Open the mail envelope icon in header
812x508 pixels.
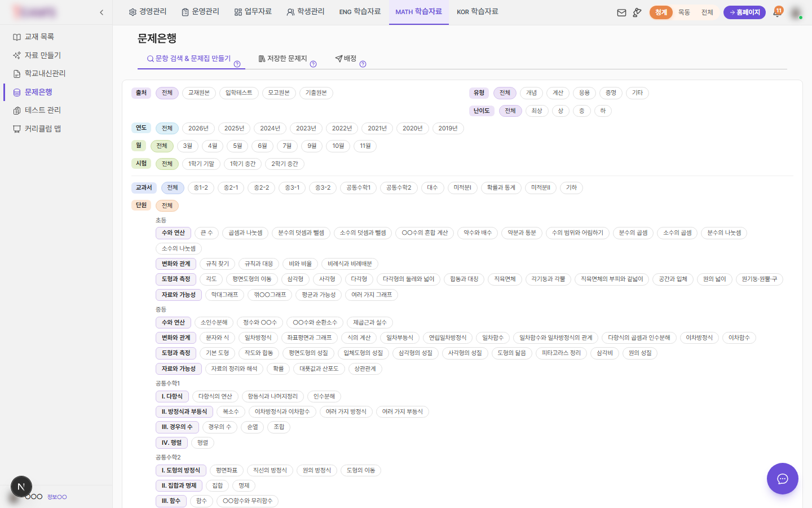pos(621,12)
